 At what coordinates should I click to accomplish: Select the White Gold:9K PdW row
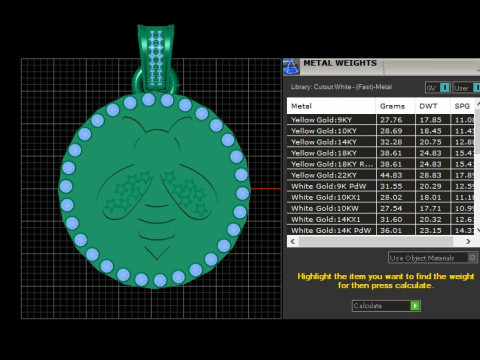(x=381, y=186)
